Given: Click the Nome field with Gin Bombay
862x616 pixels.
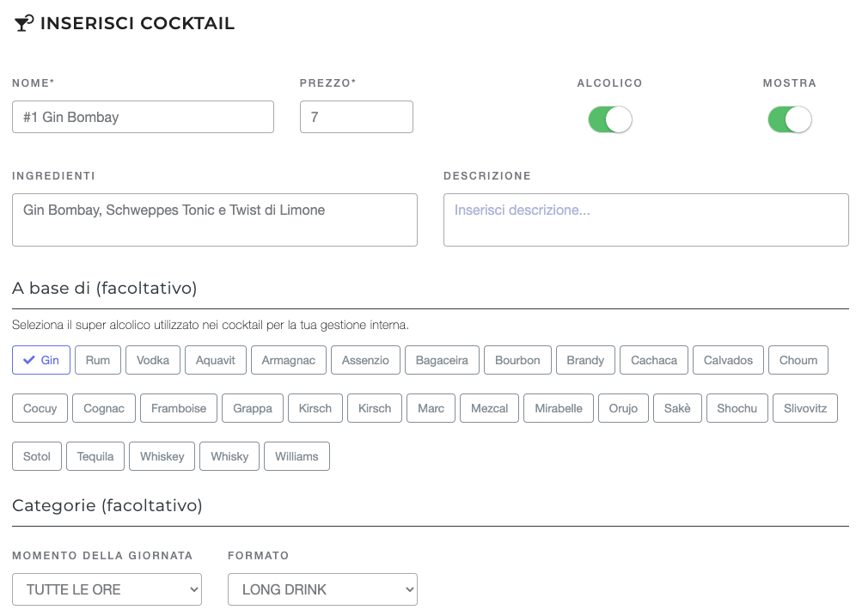Looking at the screenshot, I should 143,117.
